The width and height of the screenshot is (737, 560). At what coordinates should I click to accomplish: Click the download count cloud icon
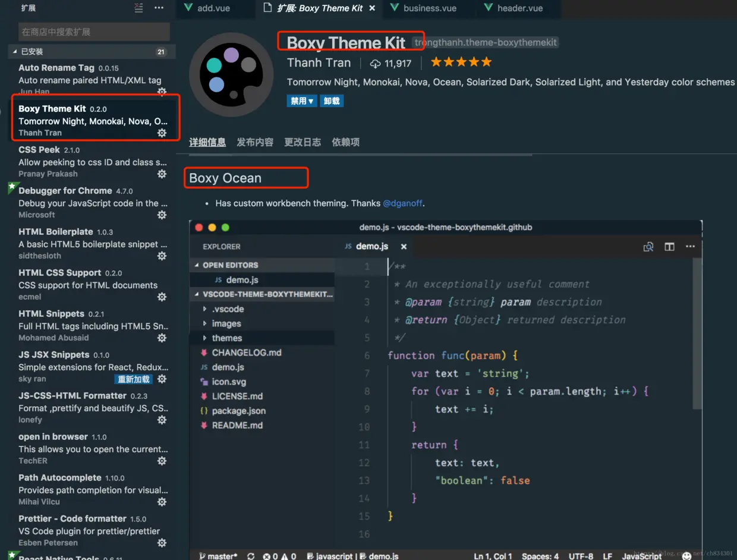tap(375, 63)
